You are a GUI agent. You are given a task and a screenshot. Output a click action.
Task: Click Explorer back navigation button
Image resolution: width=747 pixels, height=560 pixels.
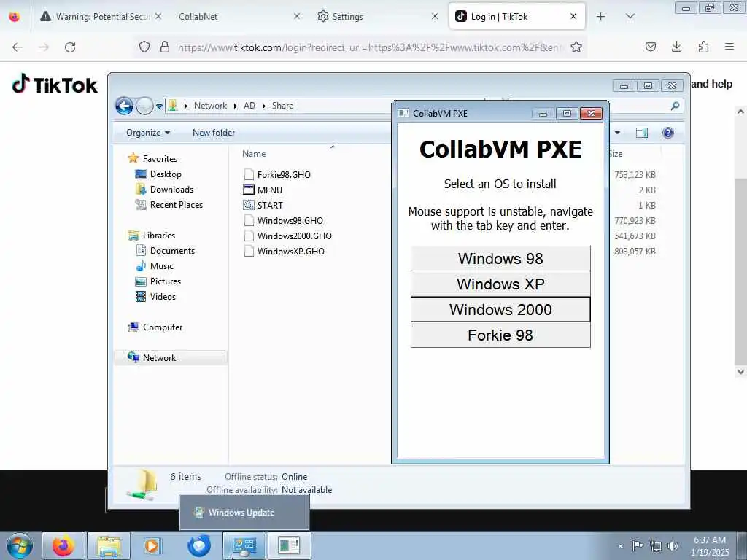(x=124, y=106)
